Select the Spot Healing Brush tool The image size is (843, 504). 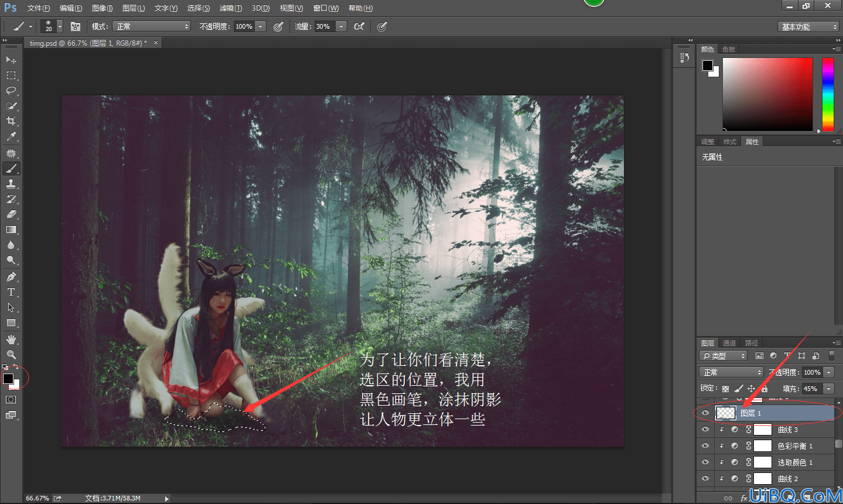[11, 153]
